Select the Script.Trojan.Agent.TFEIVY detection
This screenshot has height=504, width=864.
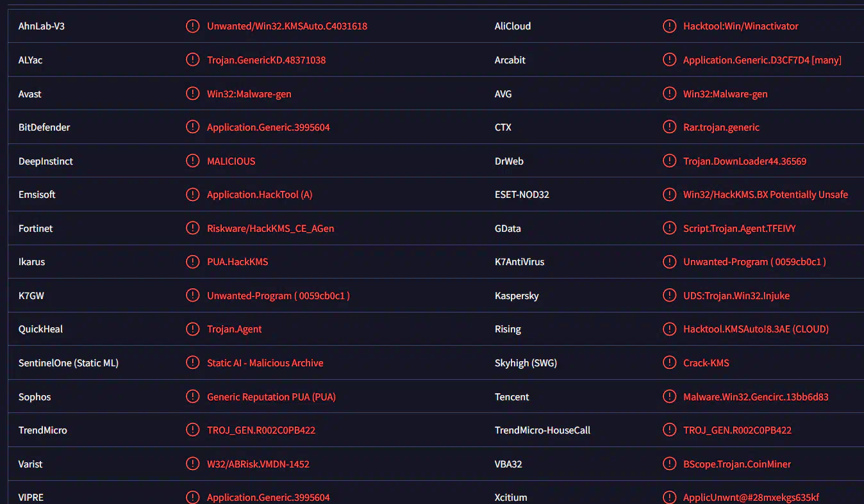pyautogui.click(x=740, y=229)
